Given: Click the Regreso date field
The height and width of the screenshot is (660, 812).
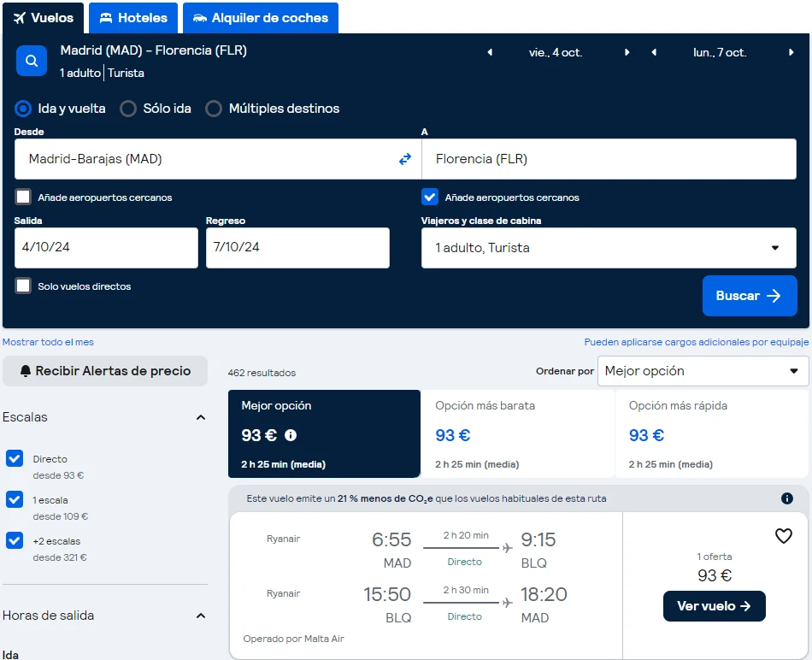Looking at the screenshot, I should pyautogui.click(x=297, y=248).
